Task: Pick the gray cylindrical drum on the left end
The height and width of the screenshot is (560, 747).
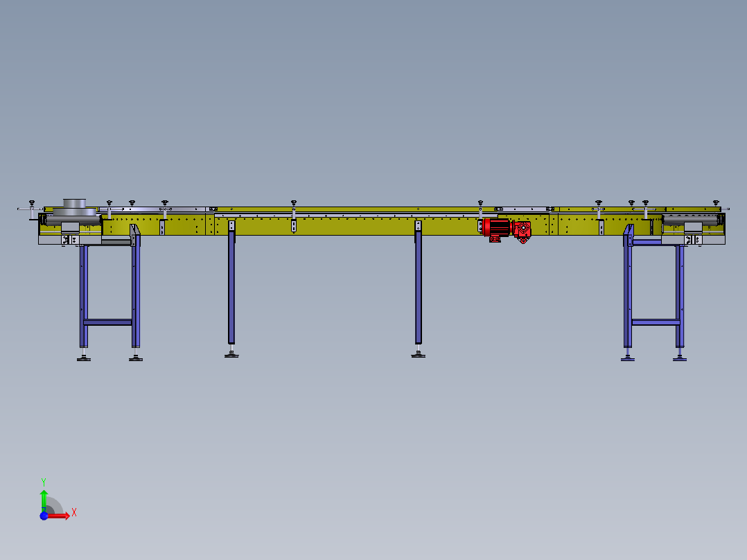Action: pos(75,209)
